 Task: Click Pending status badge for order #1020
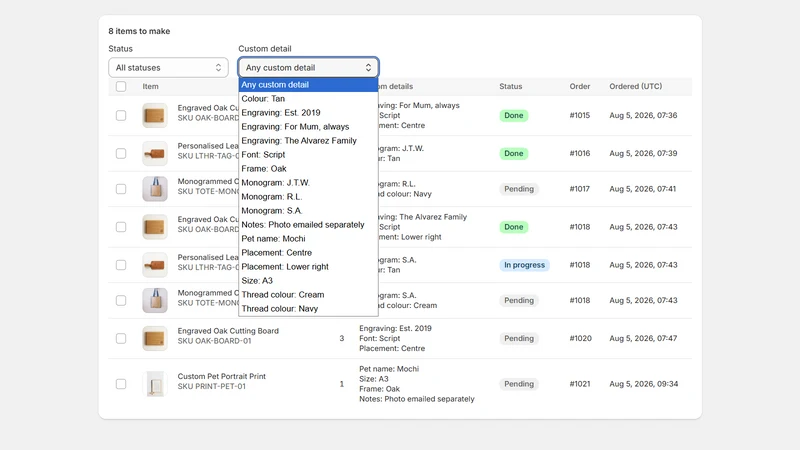click(519, 339)
